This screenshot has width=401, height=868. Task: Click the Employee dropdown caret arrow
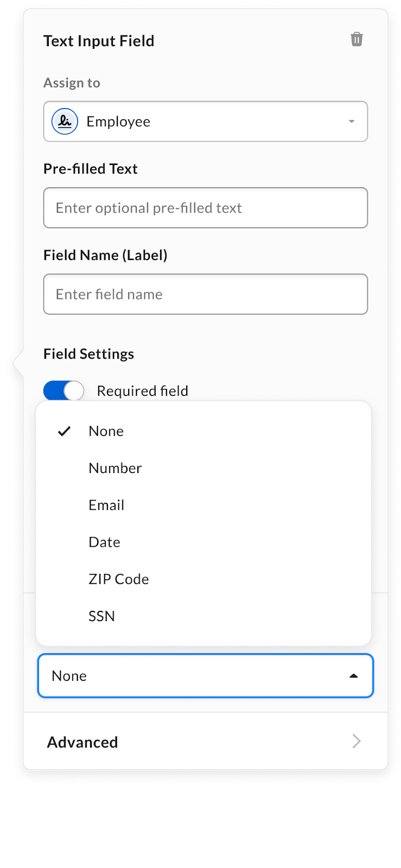click(x=352, y=122)
